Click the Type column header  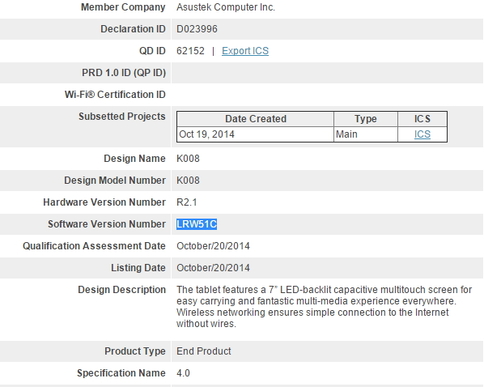pos(365,119)
